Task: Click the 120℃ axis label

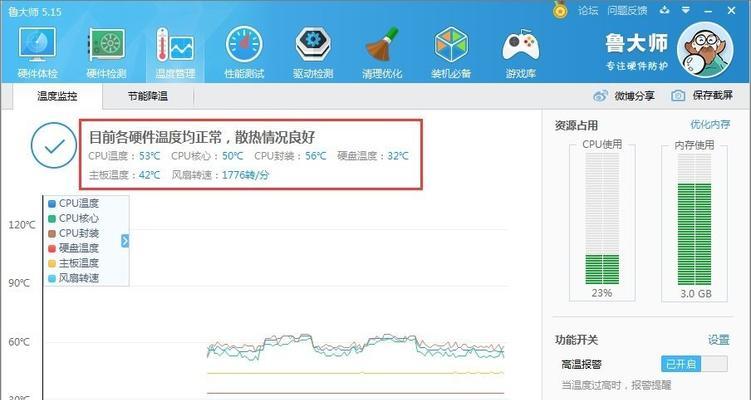Action: [22, 225]
